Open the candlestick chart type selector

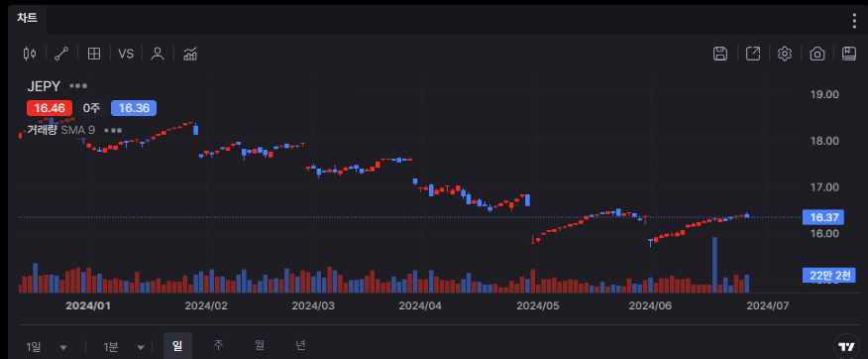30,54
